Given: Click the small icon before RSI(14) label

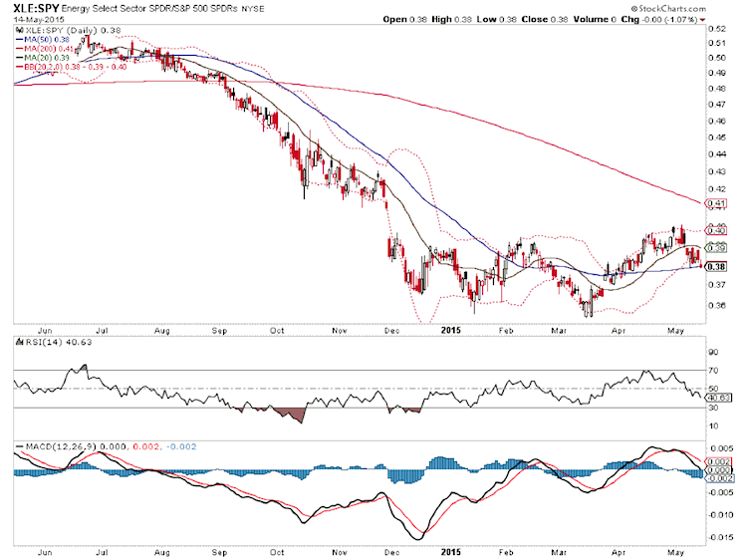Looking at the screenshot, I should pos(20,342).
